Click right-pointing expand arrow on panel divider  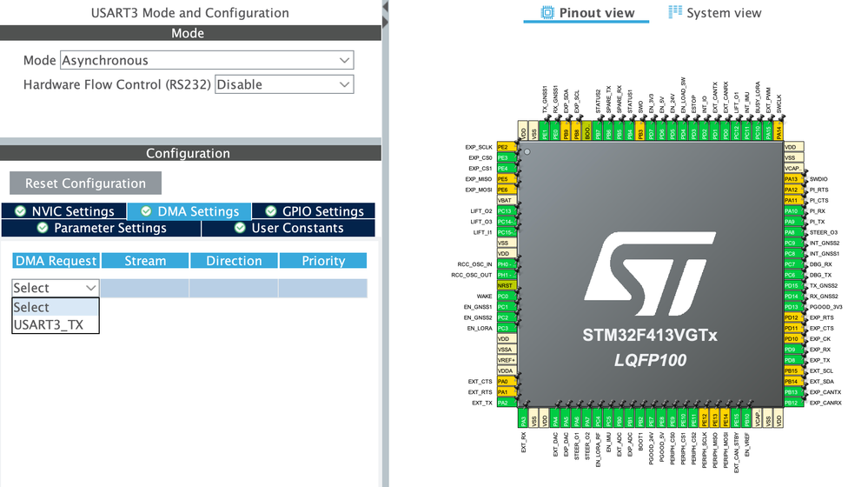coord(385,22)
